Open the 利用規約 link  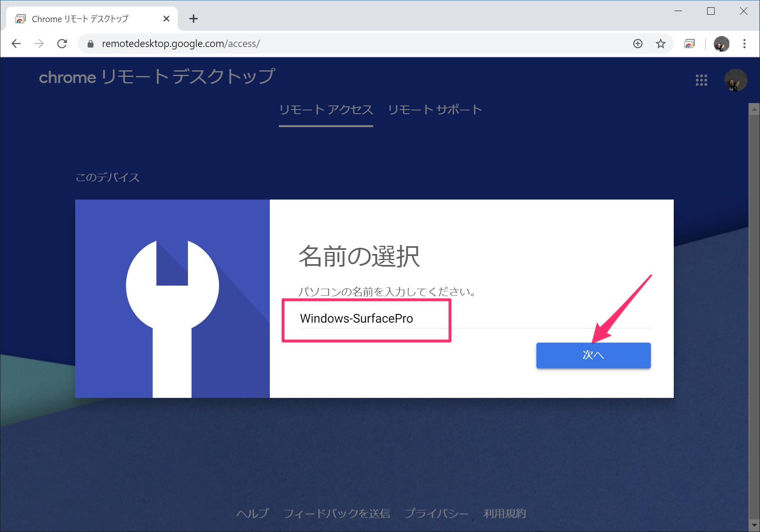point(504,513)
